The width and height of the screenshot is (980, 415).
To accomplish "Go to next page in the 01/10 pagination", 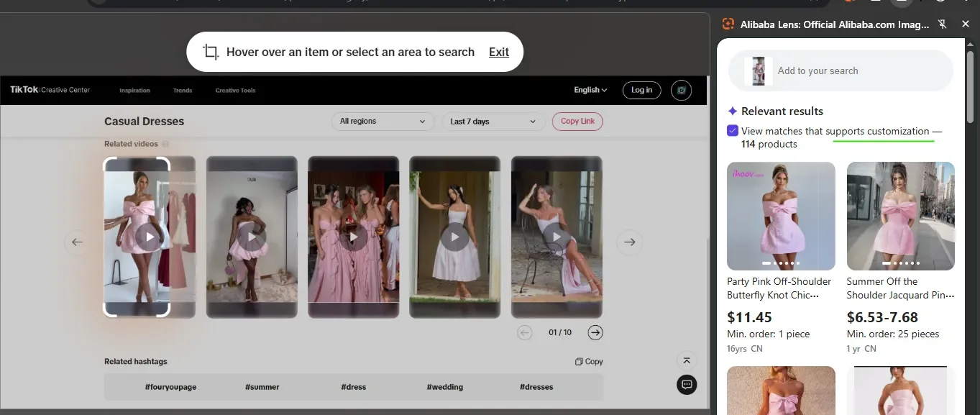I will [595, 332].
